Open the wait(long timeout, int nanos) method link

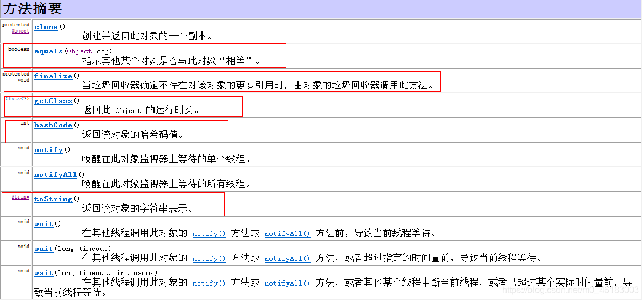[44, 273]
